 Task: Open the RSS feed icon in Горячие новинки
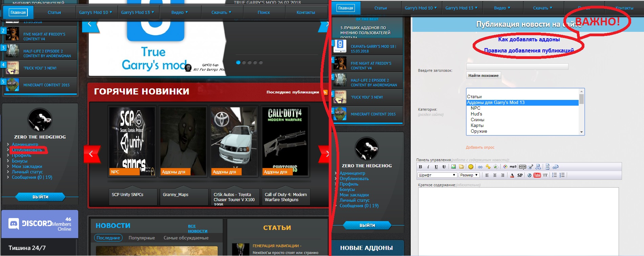coord(325,92)
